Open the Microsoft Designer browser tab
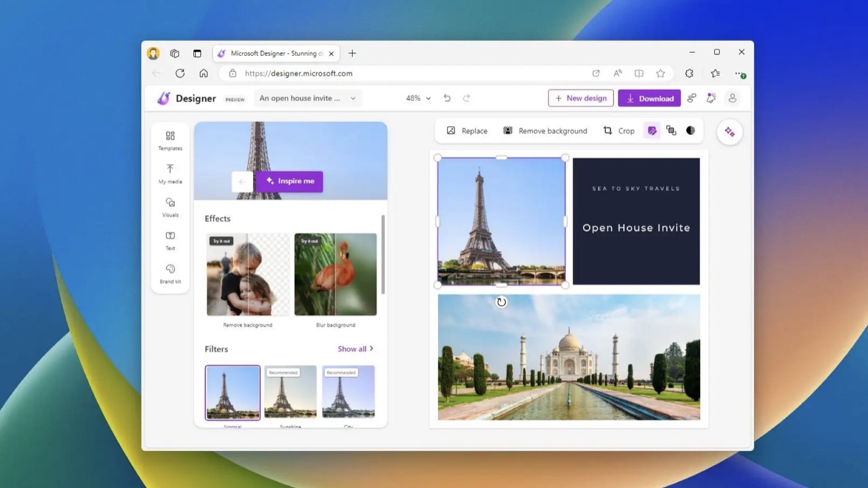 click(276, 53)
